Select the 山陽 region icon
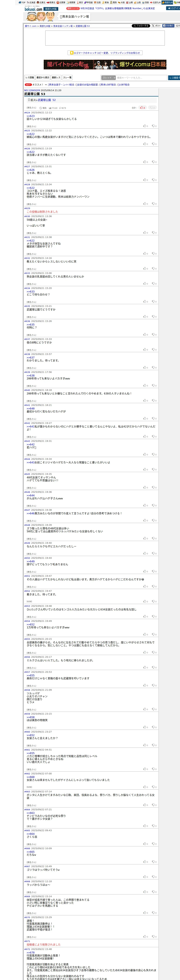180x980 pixels. [x=129, y=2]
